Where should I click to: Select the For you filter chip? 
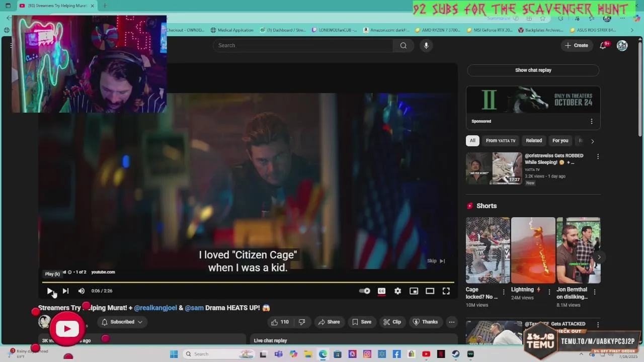[560, 141]
